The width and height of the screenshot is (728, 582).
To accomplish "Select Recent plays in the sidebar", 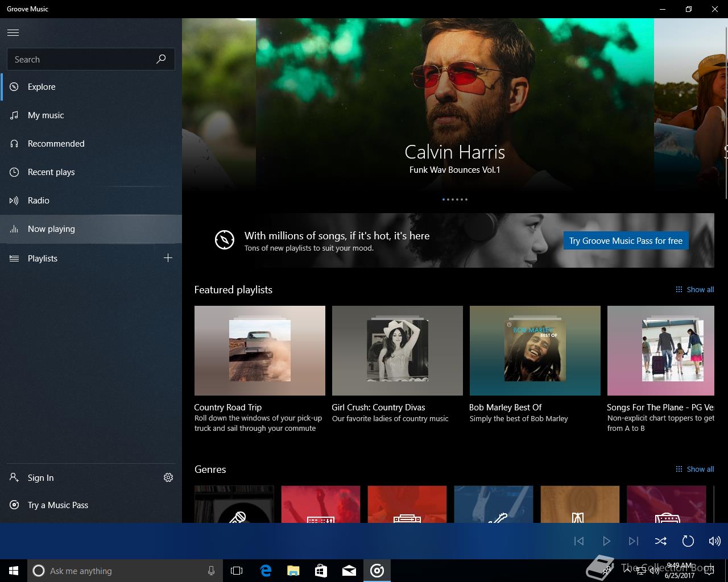I will (91, 172).
